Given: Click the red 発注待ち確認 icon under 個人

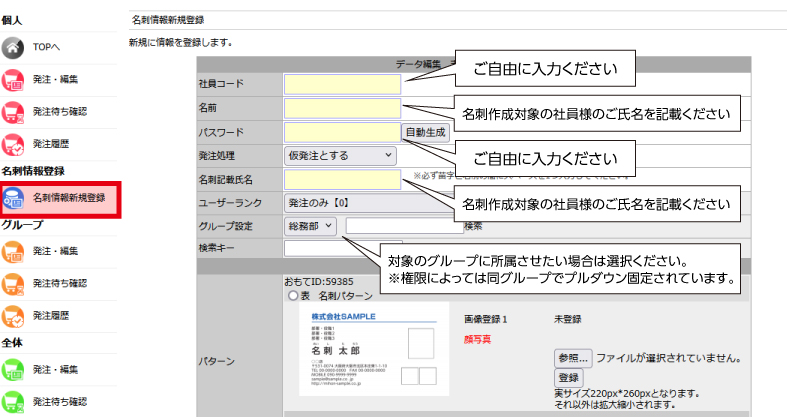Looking at the screenshot, I should tap(14, 111).
